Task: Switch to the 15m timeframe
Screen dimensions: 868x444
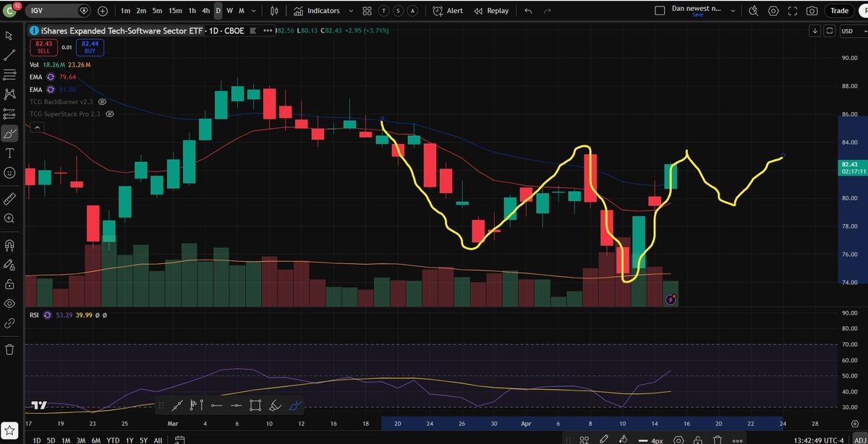Action: click(175, 11)
